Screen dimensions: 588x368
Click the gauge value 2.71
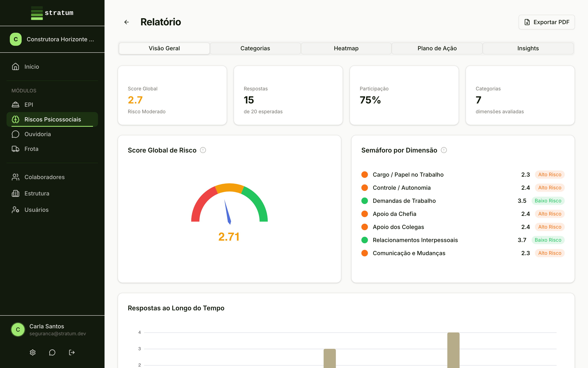tap(229, 237)
